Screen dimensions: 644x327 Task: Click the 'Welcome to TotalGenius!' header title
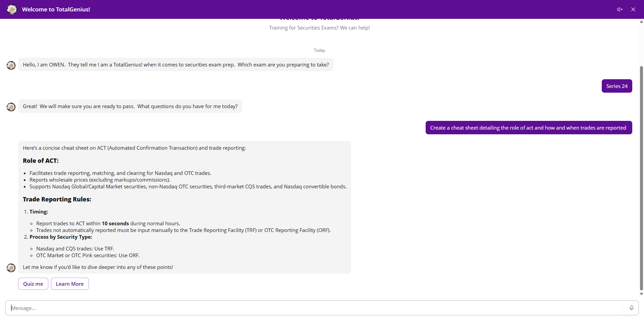[56, 9]
